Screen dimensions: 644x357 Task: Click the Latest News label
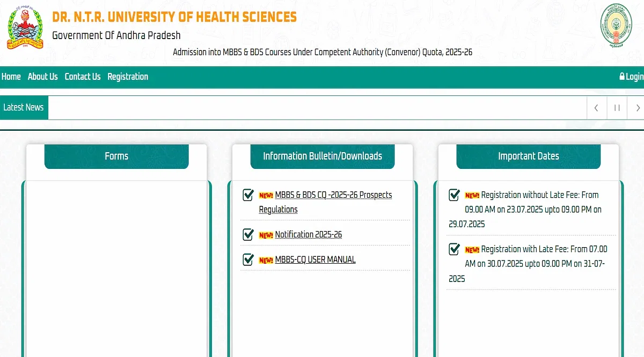(24, 107)
